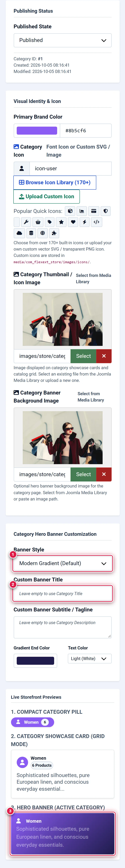The width and height of the screenshot is (125, 868).
Task: Select the cube quick icon
Action: [x=70, y=211]
